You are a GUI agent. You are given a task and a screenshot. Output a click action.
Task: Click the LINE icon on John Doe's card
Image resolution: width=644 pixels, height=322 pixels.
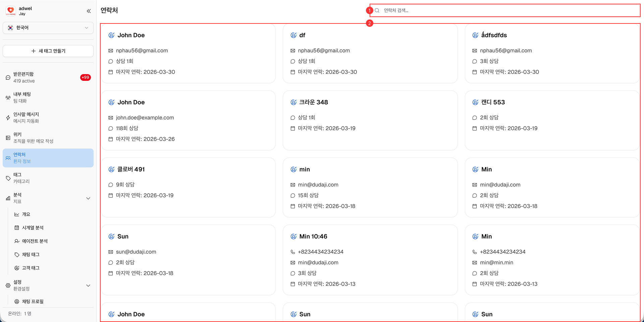(x=111, y=35)
